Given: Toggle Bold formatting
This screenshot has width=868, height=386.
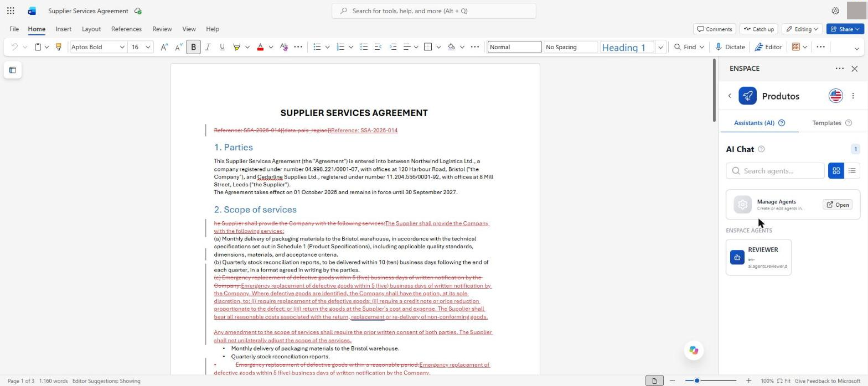Looking at the screenshot, I should (x=193, y=47).
